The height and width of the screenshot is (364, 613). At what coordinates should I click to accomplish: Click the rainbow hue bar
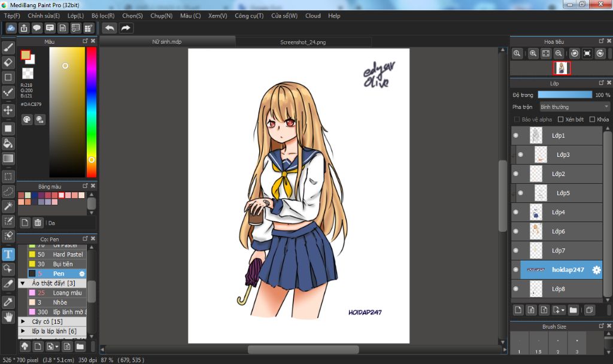(x=92, y=112)
